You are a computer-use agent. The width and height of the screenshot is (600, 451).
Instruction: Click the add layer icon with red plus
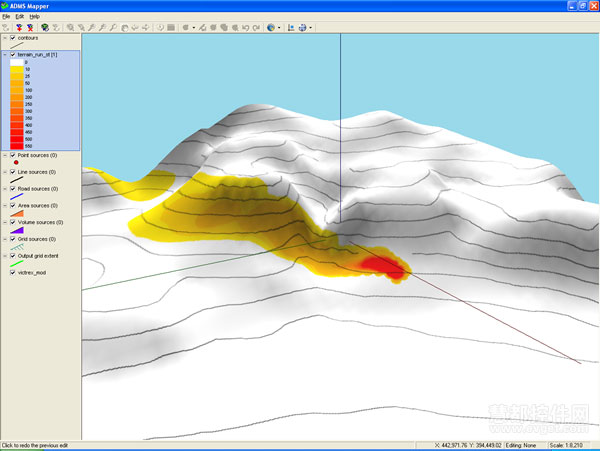(x=19, y=28)
